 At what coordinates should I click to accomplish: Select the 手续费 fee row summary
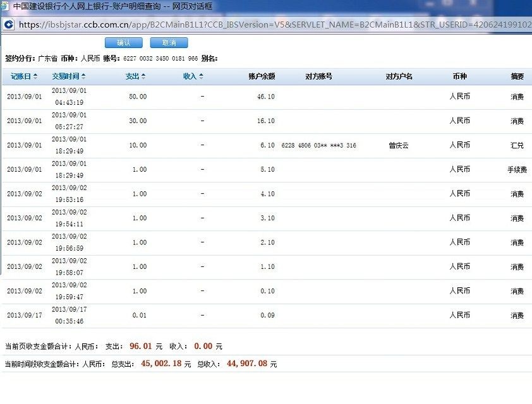tap(517, 170)
